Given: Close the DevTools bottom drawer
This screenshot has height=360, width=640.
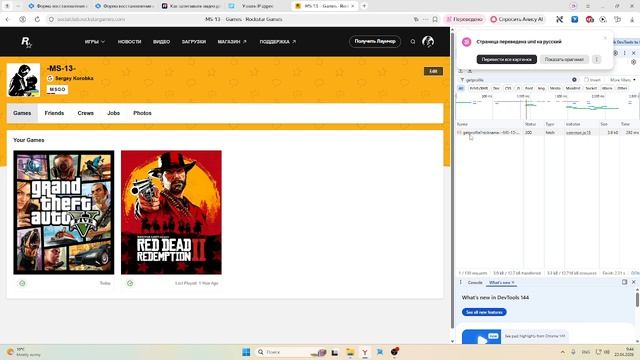Looking at the screenshot, I should [634, 282].
